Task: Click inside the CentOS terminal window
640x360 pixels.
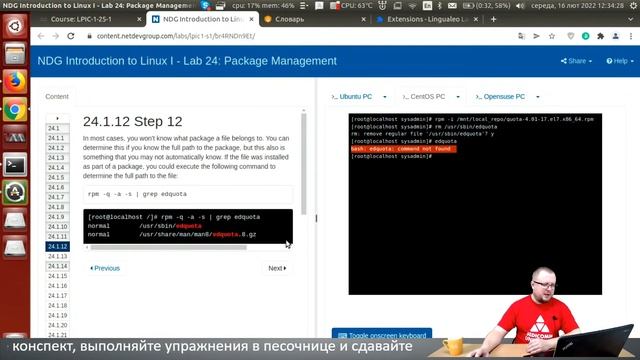Action: [x=475, y=204]
